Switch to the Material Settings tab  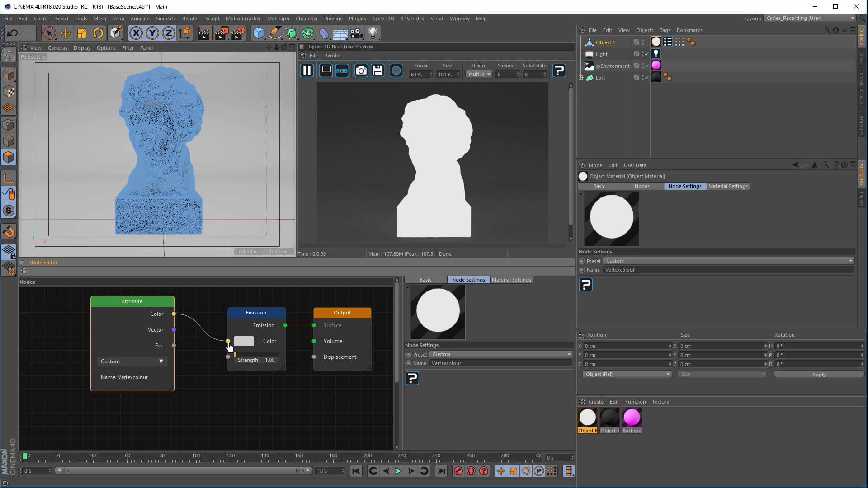coord(727,186)
